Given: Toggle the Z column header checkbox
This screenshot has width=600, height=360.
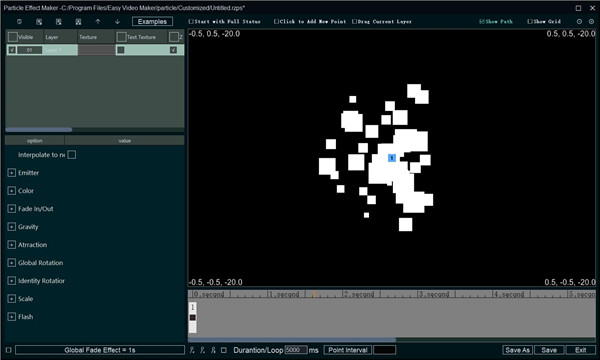Looking at the screenshot, I should point(174,37).
